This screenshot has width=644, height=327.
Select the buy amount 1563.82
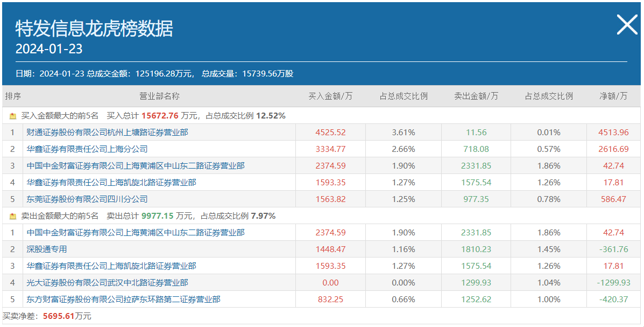(x=331, y=199)
